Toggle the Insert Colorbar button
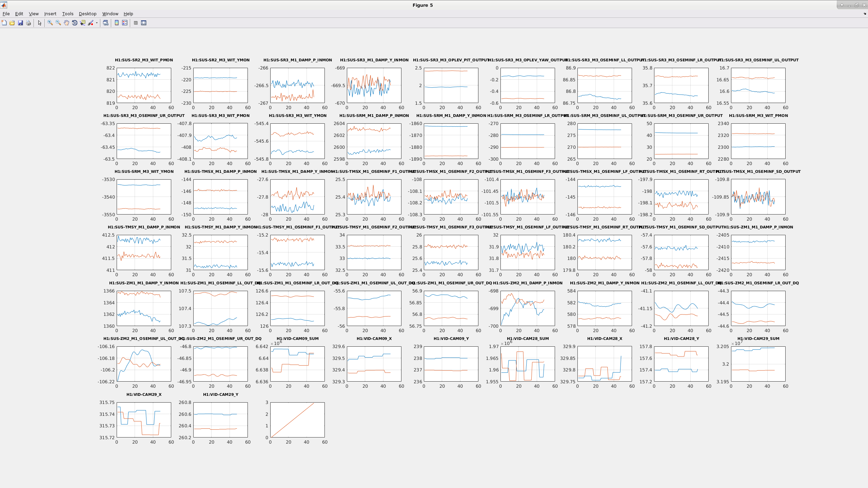Viewport: 868px width, 488px height. point(117,23)
